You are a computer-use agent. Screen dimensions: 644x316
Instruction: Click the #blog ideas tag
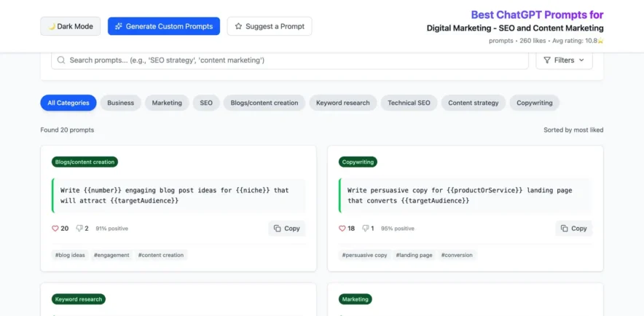[x=70, y=255]
